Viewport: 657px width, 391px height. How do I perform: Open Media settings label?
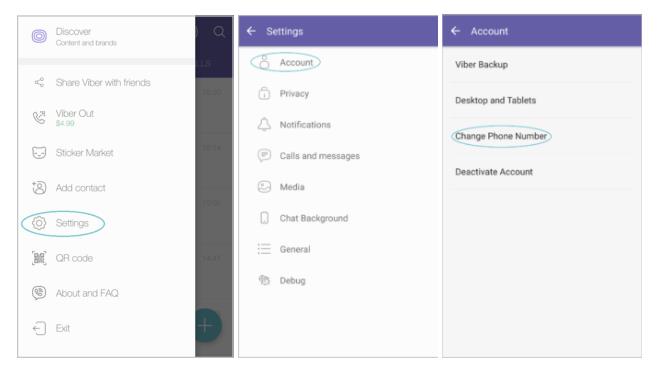point(292,187)
